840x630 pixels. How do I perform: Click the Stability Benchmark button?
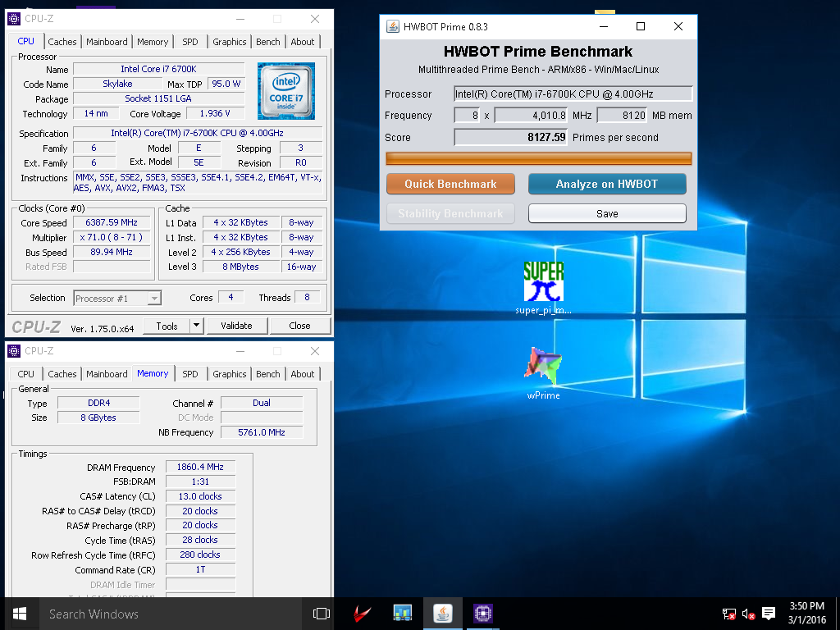click(450, 214)
